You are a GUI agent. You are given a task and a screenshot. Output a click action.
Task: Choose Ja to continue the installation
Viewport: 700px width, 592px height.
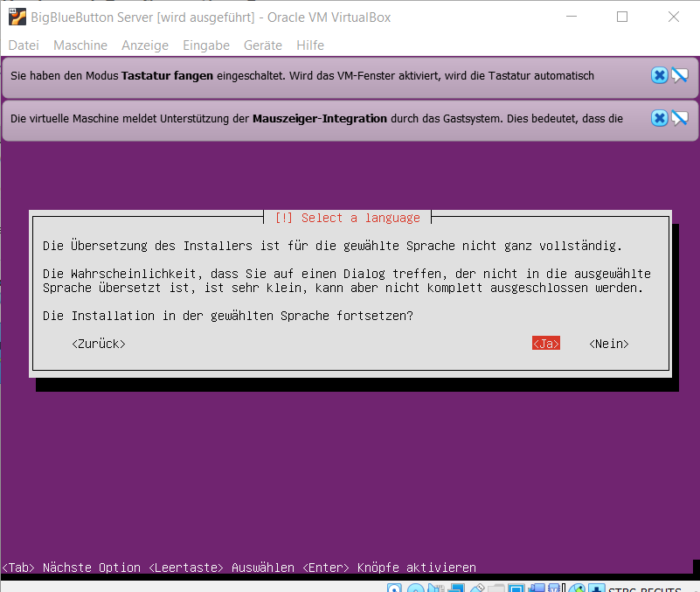(x=546, y=343)
